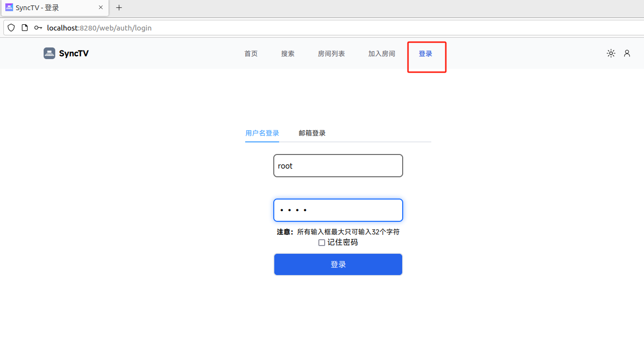Switch to the 用户名登录 tab
644x339 pixels.
[x=262, y=133]
